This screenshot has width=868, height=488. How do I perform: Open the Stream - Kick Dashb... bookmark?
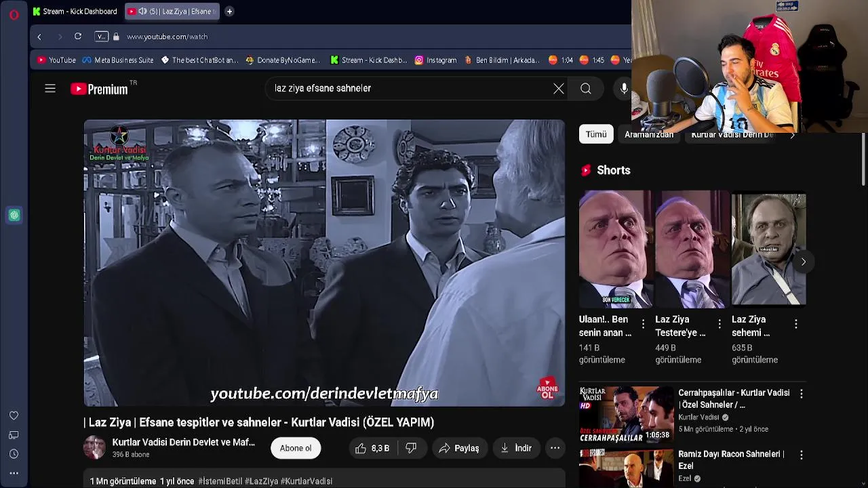coord(368,60)
